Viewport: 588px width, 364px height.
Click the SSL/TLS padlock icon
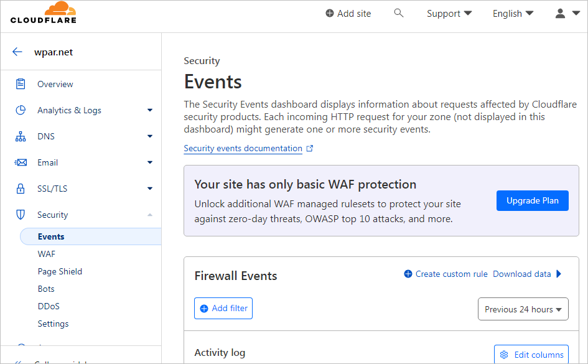click(21, 189)
